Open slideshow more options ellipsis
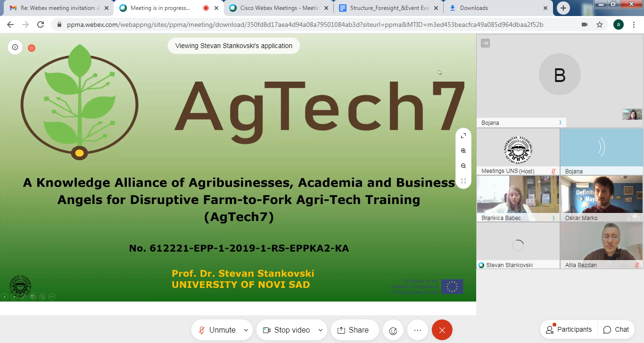Screen dimensions: 644x343 point(52,297)
